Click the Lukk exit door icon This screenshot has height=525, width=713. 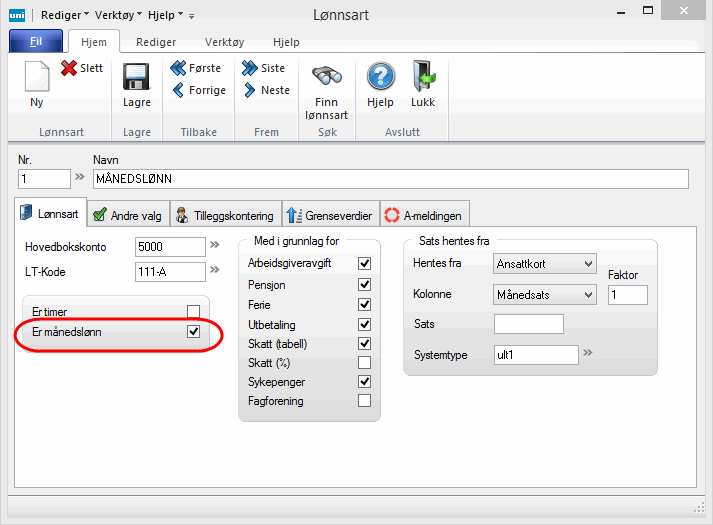424,78
